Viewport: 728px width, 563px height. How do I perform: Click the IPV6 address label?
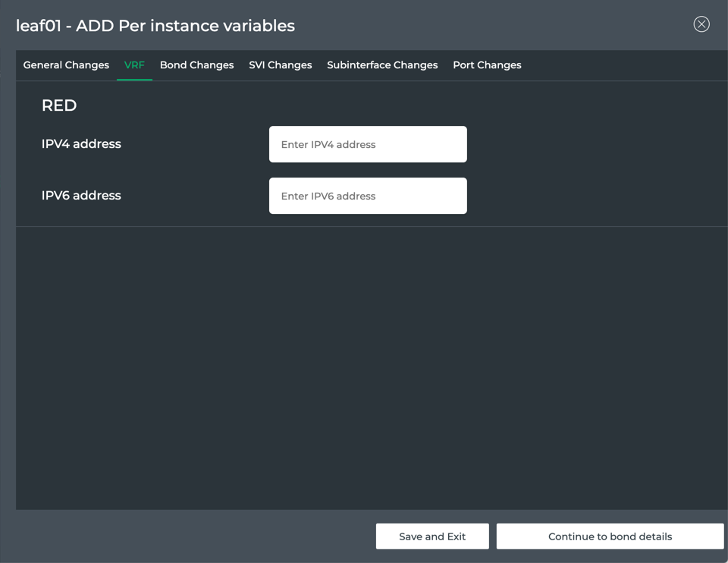click(x=81, y=196)
